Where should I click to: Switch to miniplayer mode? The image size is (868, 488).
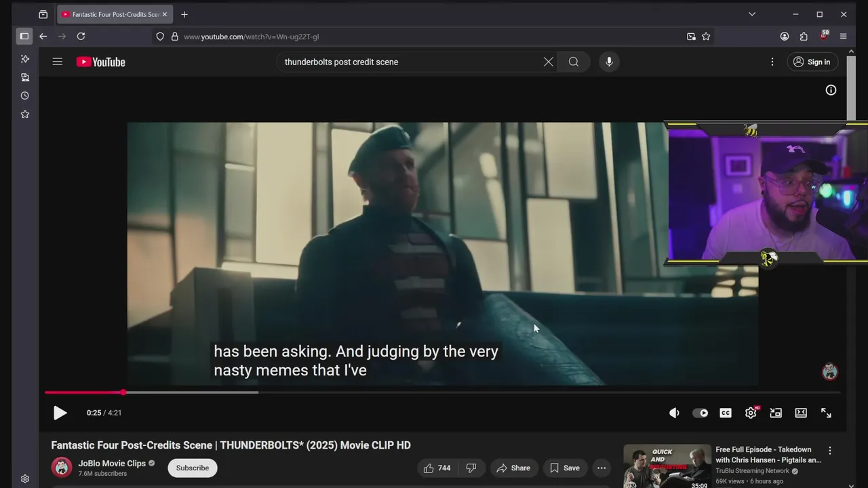pyautogui.click(x=776, y=413)
